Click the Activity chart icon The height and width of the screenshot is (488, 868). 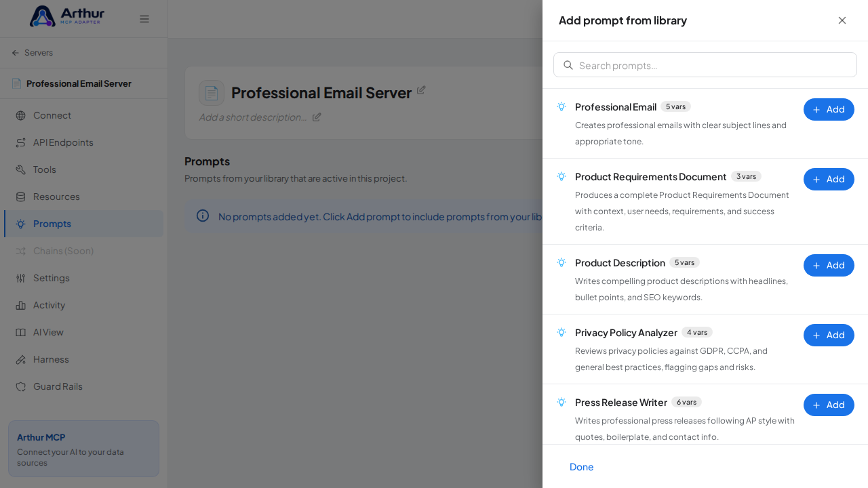click(21, 305)
